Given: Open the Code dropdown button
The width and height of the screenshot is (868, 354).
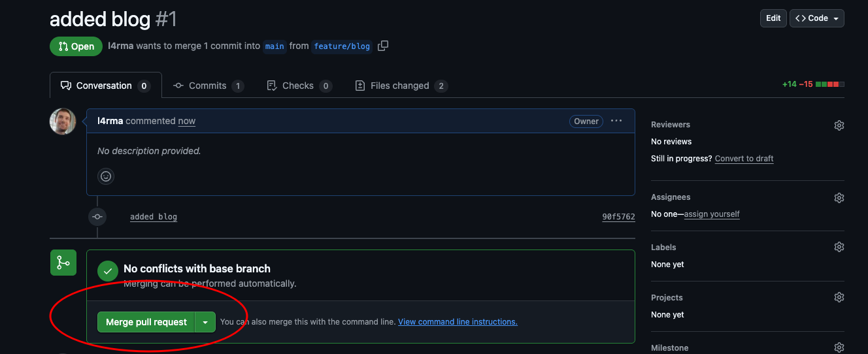Looking at the screenshot, I should pos(817,18).
